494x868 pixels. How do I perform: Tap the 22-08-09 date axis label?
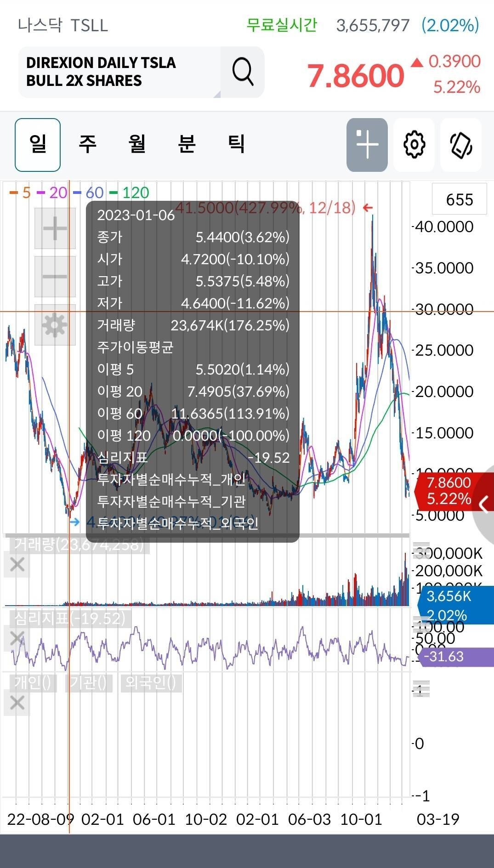pyautogui.click(x=40, y=819)
